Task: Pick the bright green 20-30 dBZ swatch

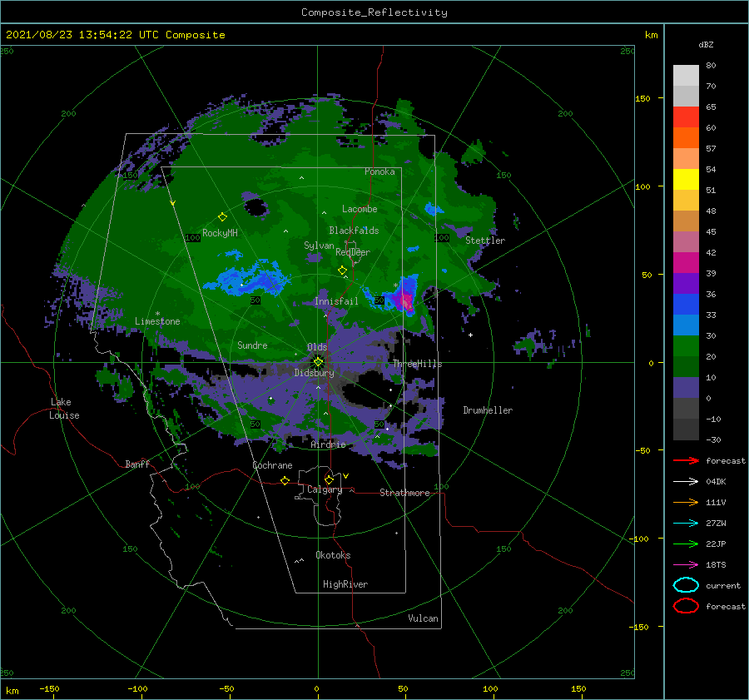Action: [x=686, y=346]
